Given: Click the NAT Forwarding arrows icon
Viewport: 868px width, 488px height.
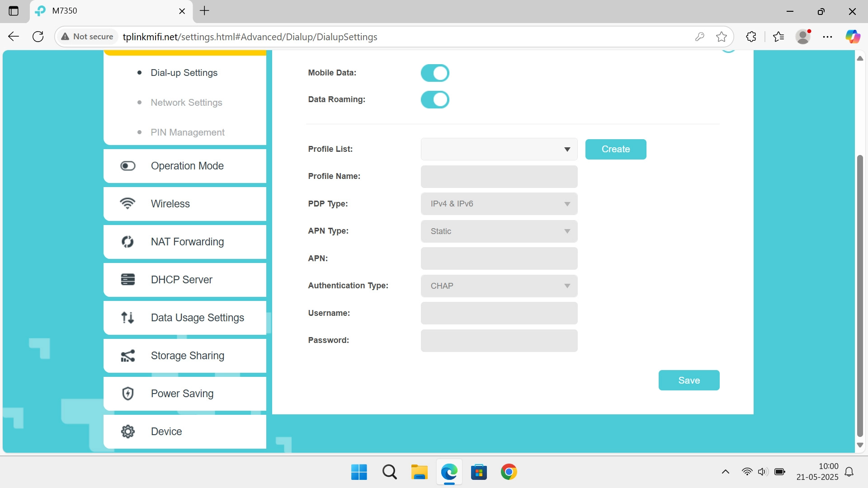Looking at the screenshot, I should click(x=128, y=242).
